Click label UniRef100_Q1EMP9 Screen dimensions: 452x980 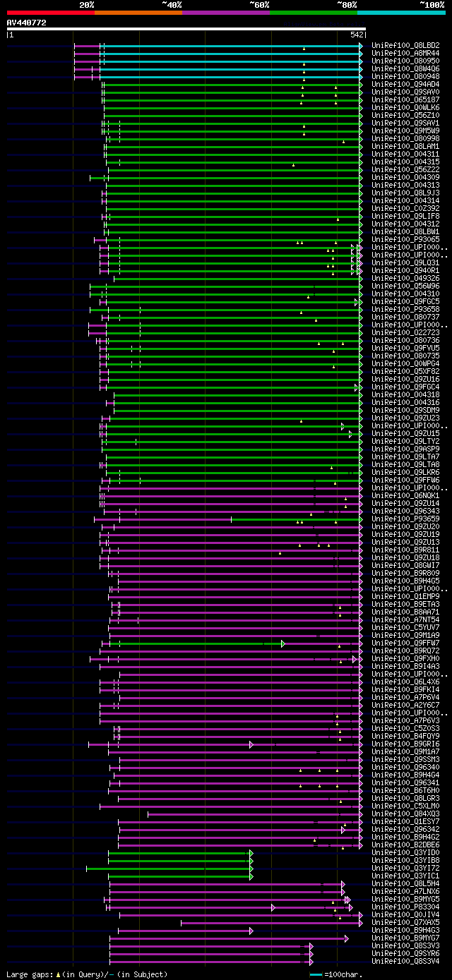[405, 597]
